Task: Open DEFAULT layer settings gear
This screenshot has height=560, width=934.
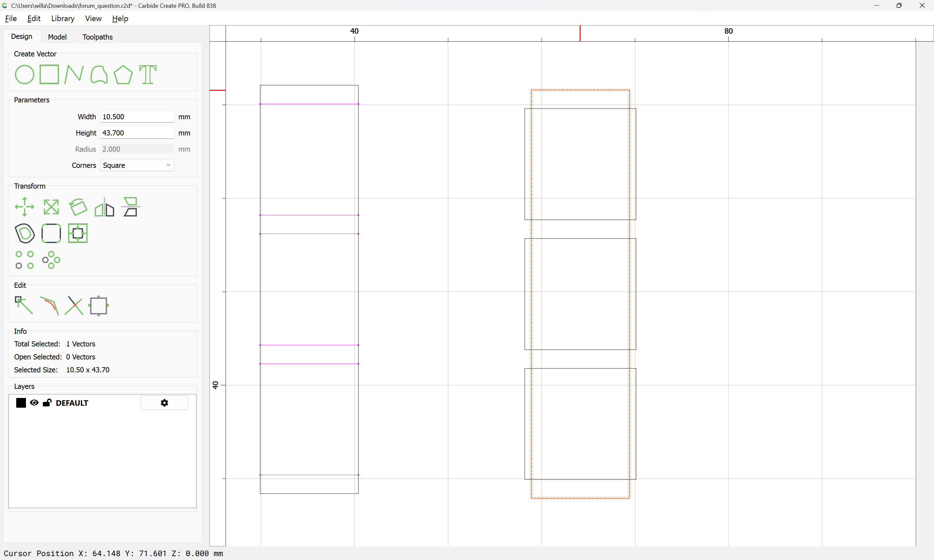Action: point(164,402)
